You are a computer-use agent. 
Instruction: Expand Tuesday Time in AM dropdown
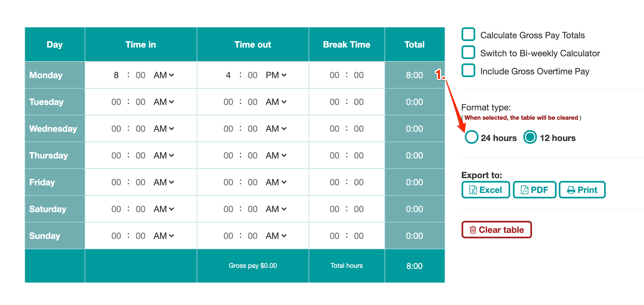(164, 102)
